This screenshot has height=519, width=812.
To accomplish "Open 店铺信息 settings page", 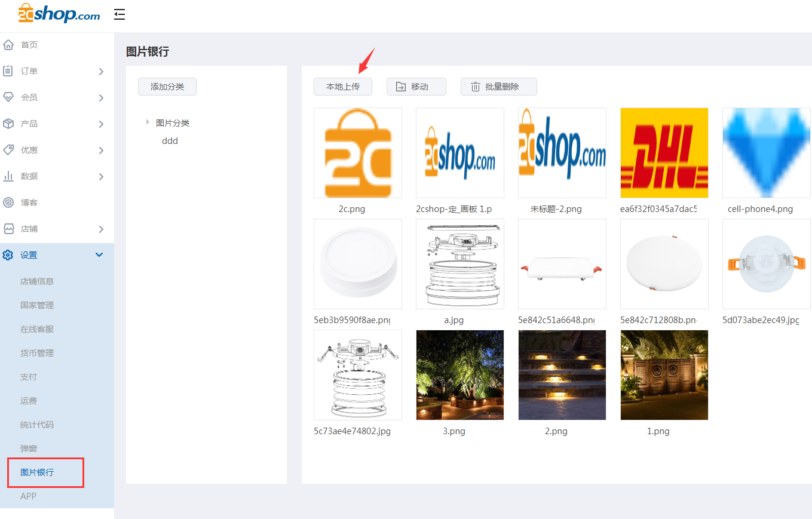I will [37, 281].
